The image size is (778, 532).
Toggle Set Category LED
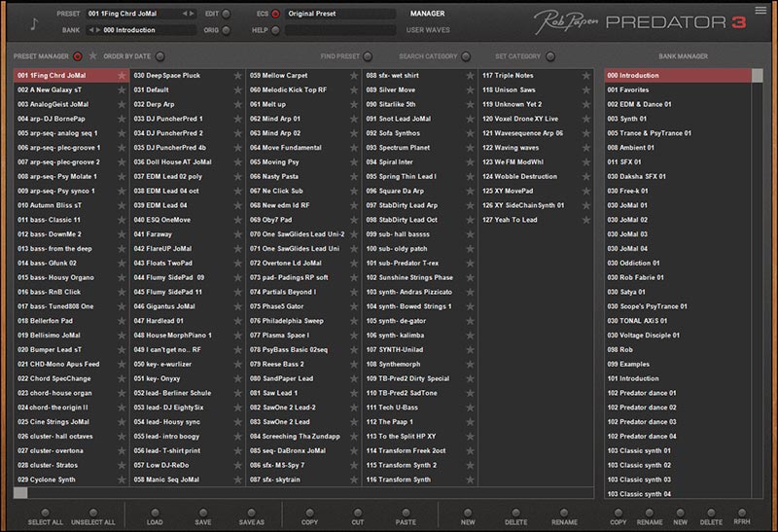550,56
